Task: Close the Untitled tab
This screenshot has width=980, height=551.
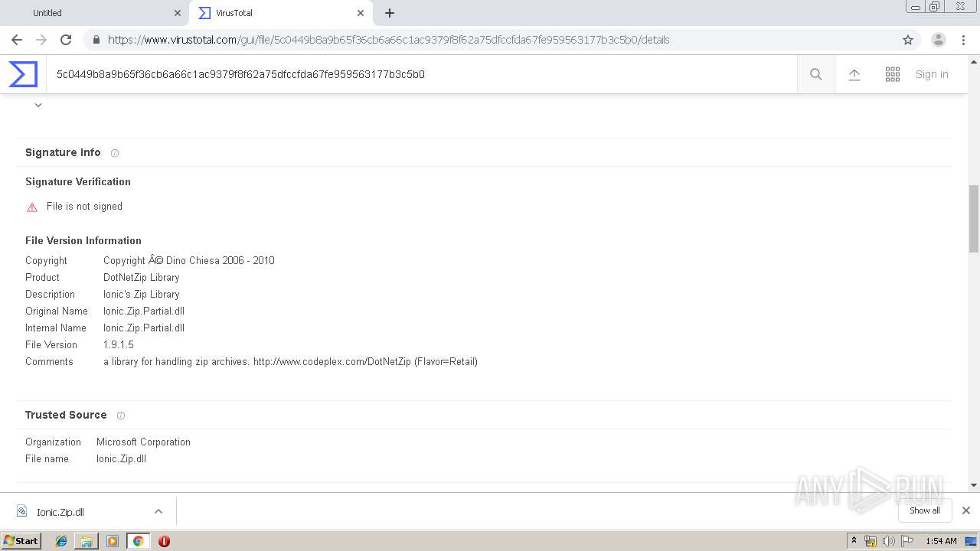Action: [177, 13]
